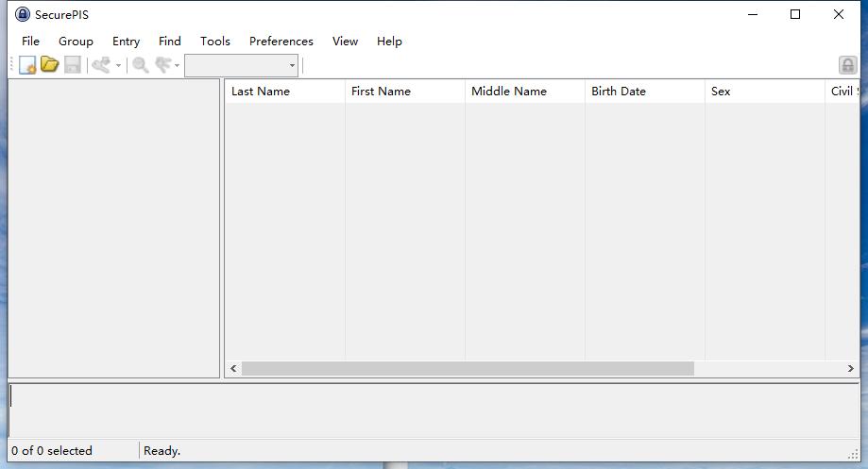Click the Show Entries key icon

pos(163,65)
